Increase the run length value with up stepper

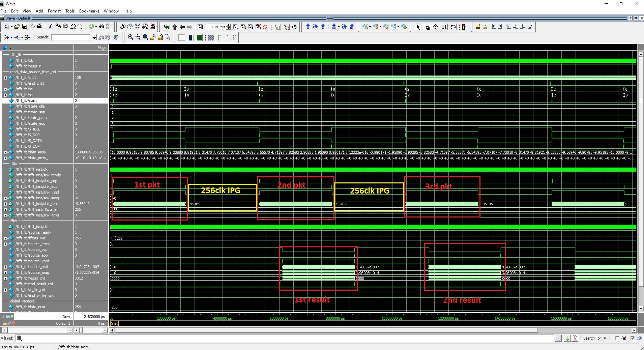229,25
